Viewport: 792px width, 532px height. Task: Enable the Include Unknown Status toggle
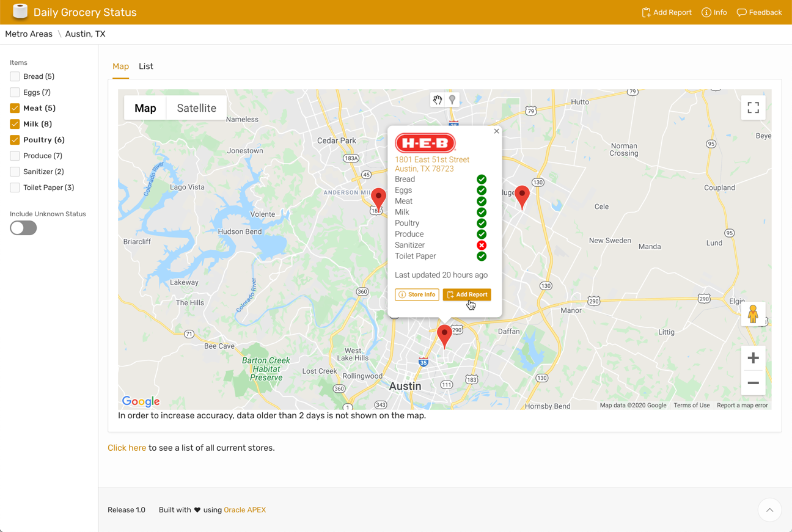[x=23, y=227]
